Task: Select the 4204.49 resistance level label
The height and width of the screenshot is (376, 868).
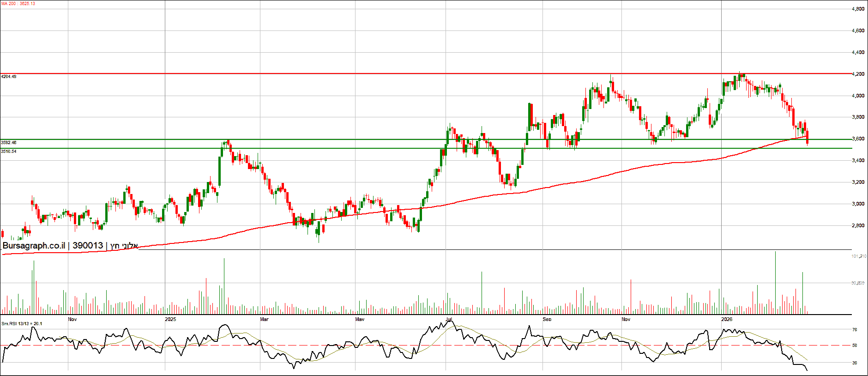Action: pos(9,76)
